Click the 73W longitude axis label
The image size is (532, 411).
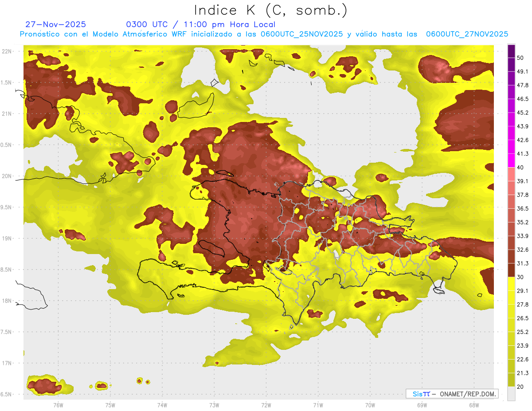(214, 405)
